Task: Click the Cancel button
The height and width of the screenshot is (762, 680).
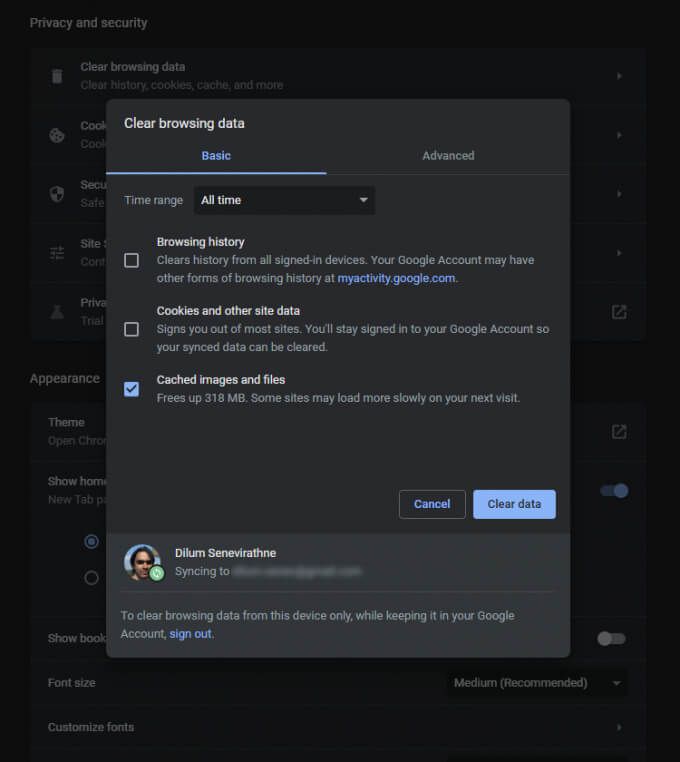Action: [432, 504]
